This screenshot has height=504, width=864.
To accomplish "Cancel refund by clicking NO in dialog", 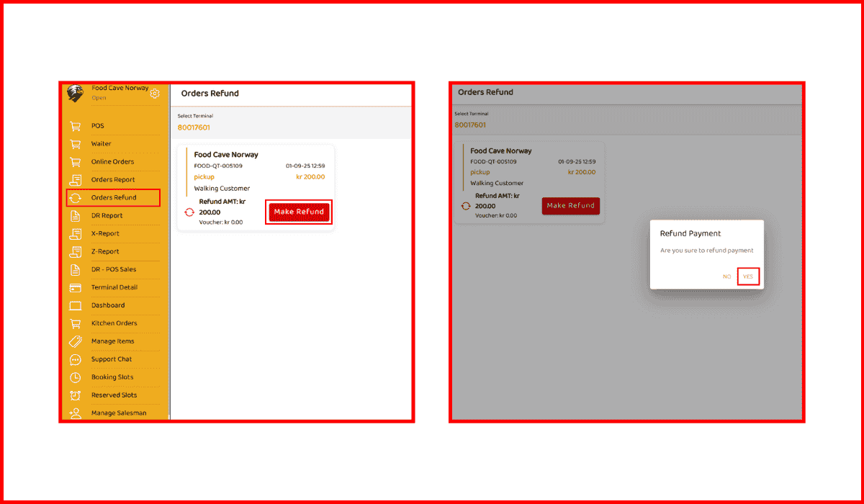I will tap(726, 276).
